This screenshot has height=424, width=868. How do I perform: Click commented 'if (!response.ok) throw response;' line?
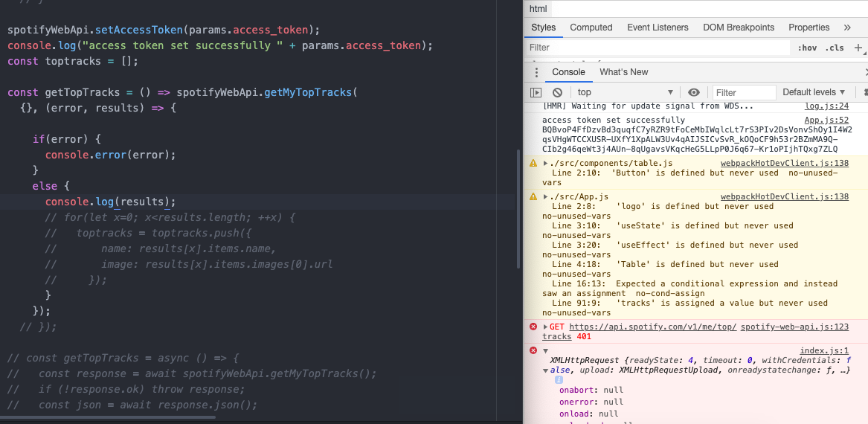tap(126, 389)
